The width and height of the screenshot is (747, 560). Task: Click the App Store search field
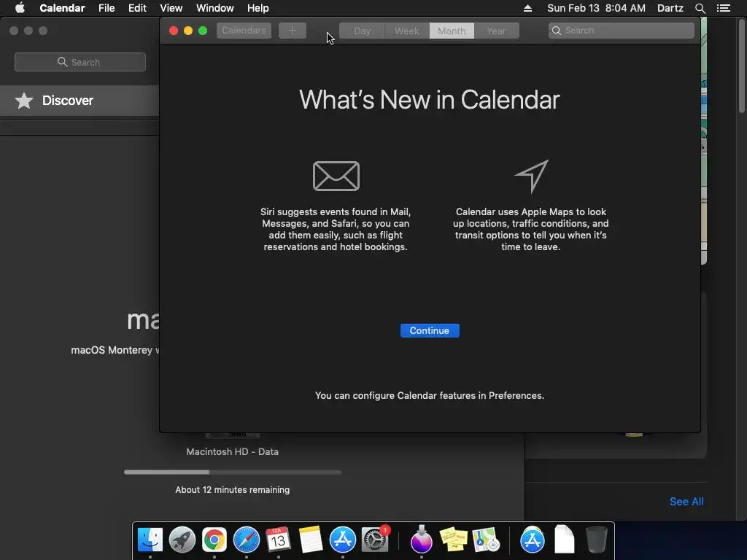click(80, 62)
